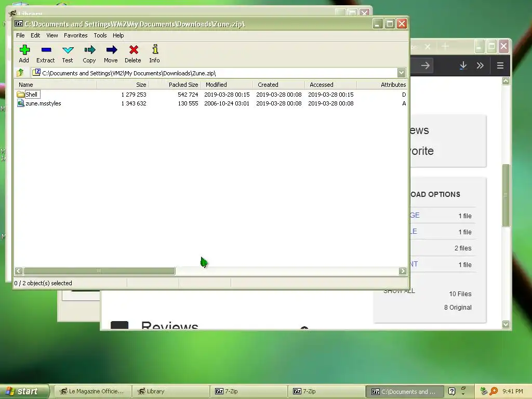Open the Favorites menu
Screen dimensions: 532x399
pos(76,35)
